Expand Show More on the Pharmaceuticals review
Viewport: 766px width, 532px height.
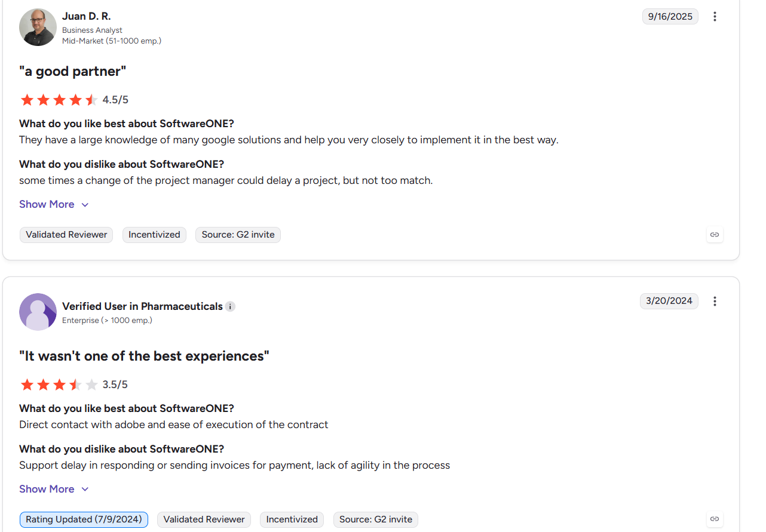54,489
